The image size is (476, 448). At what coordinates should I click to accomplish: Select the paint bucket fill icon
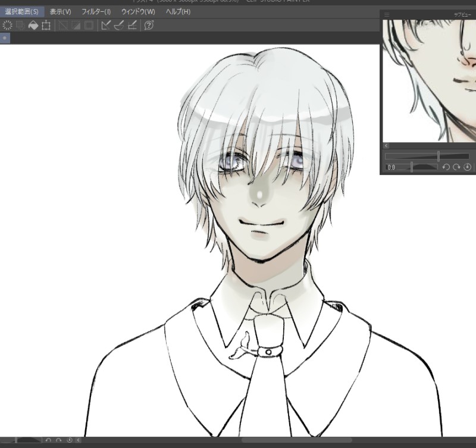(x=33, y=25)
